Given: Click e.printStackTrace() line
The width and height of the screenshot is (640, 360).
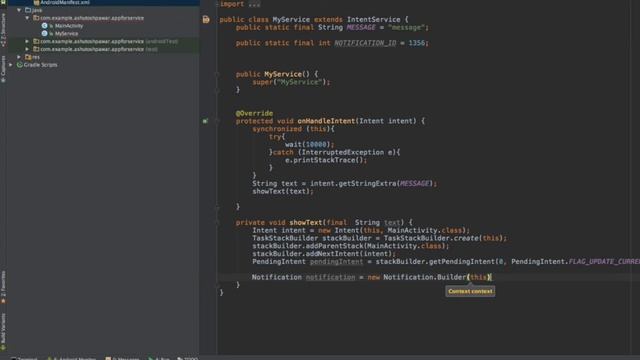Looking at the screenshot, I should (326, 160).
